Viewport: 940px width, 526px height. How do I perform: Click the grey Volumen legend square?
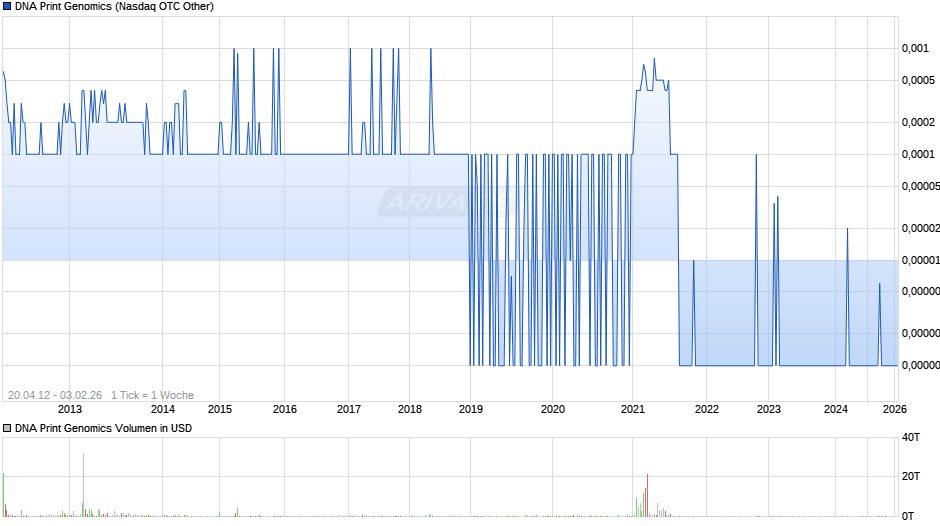click(7, 428)
